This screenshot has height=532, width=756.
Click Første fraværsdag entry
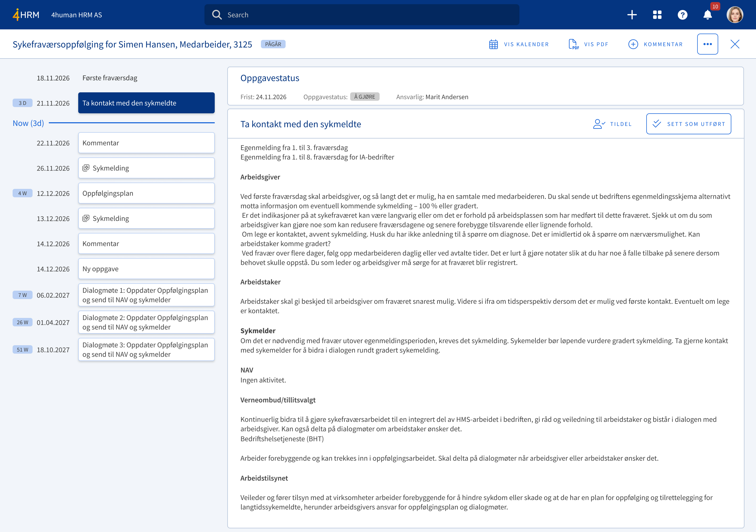pos(110,78)
